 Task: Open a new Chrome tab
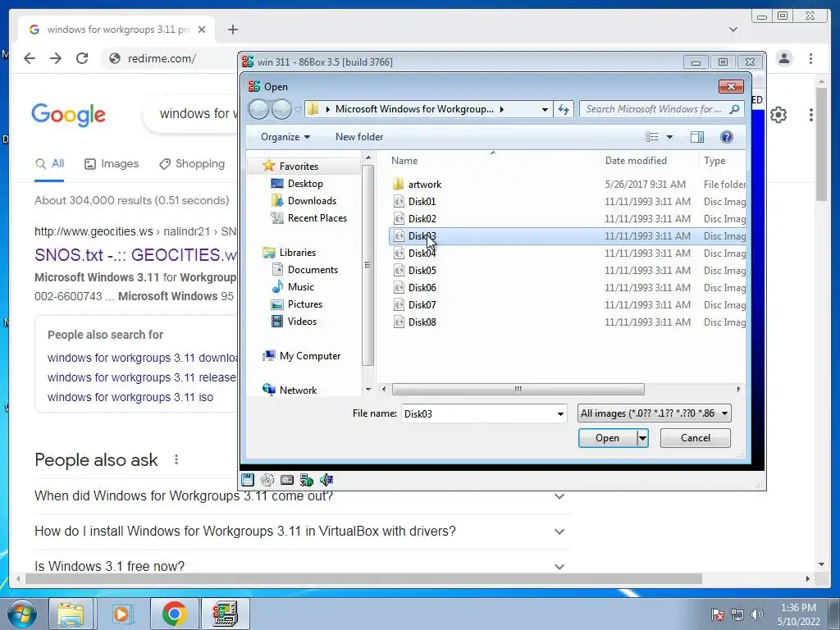point(232,30)
